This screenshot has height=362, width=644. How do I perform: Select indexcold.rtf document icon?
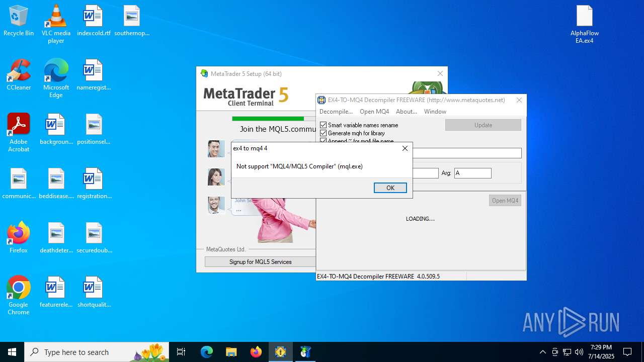94,21
